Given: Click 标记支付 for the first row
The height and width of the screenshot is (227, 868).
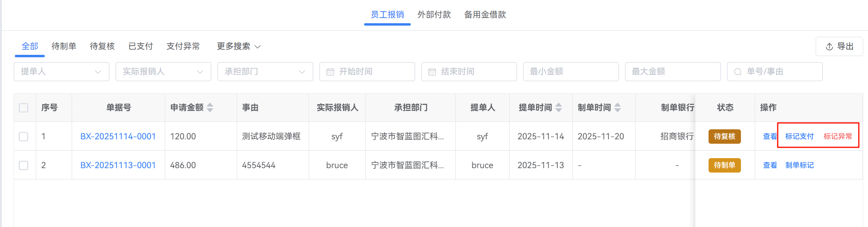Looking at the screenshot, I should [799, 137].
